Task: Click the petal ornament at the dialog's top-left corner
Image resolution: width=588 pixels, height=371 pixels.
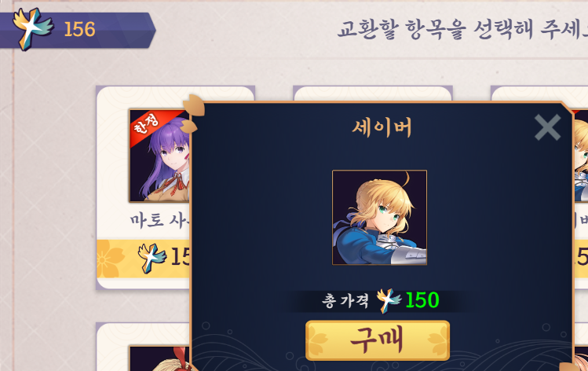Action: (x=192, y=112)
